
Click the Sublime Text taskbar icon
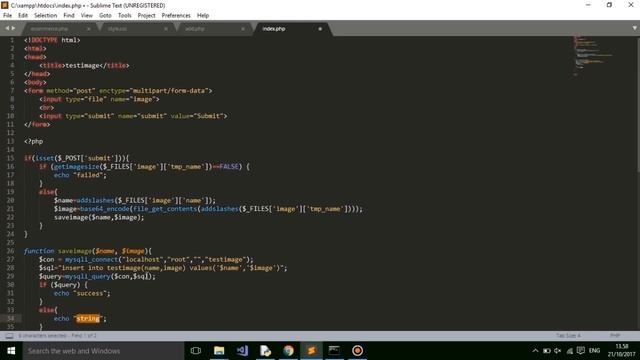pos(311,351)
